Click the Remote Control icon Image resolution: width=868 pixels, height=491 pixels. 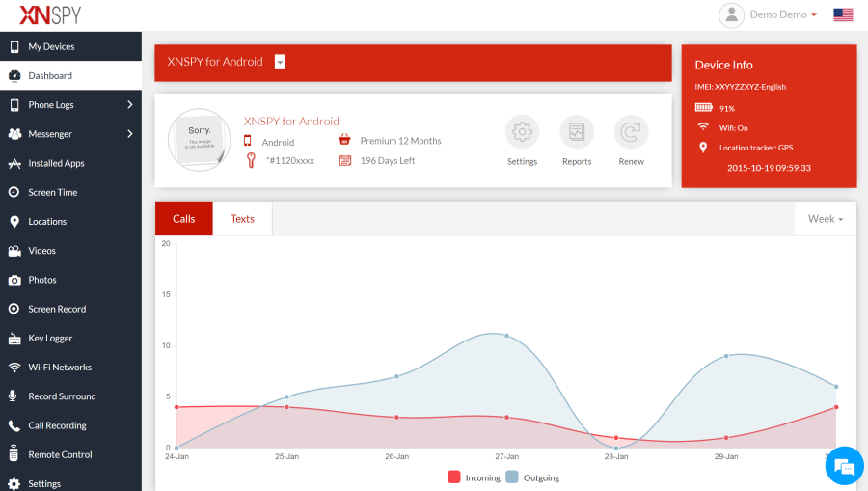click(x=14, y=452)
